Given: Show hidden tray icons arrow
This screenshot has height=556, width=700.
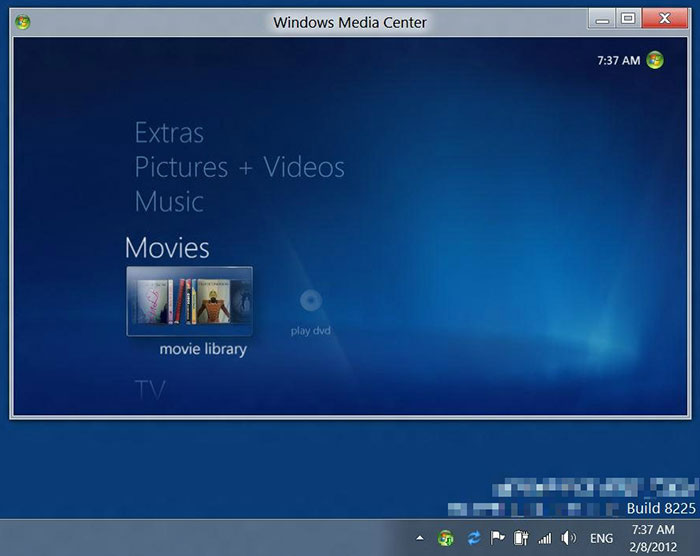Looking at the screenshot, I should pos(420,538).
